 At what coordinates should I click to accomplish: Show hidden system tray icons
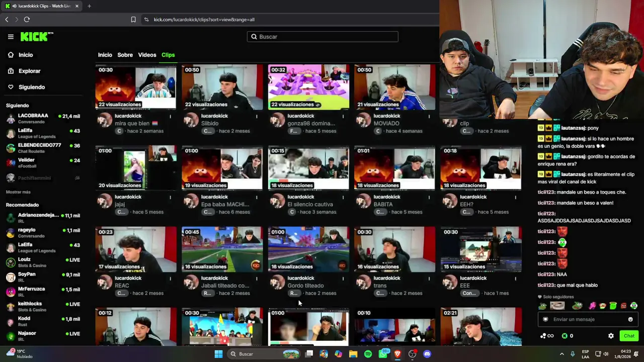click(561, 354)
